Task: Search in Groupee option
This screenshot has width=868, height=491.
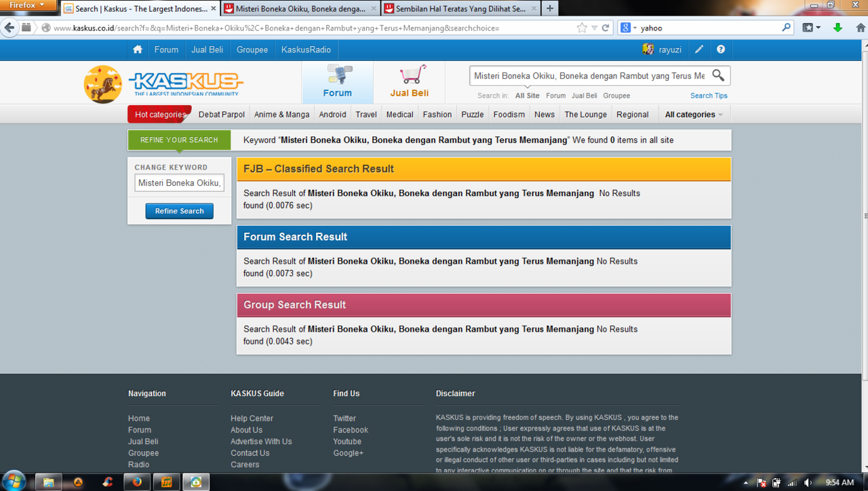Action: 616,96
